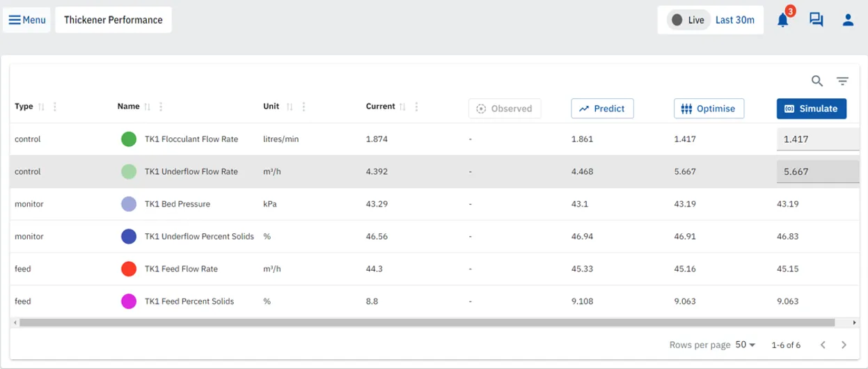Edit the TK1 Flocculant Flow Rate simulate field

click(x=818, y=139)
